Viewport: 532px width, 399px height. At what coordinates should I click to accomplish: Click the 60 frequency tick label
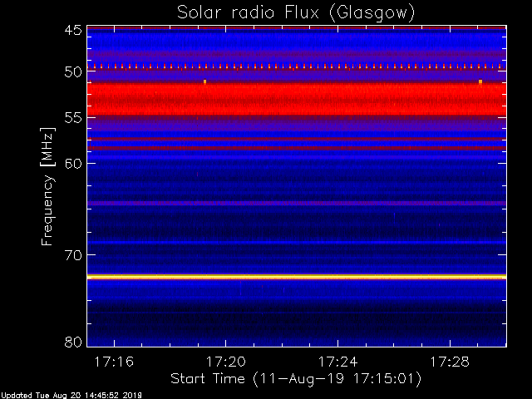(x=73, y=164)
